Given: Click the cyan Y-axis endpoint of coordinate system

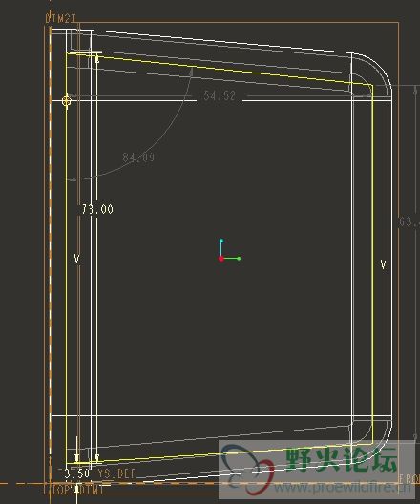Looking at the screenshot, I should (x=221, y=241).
